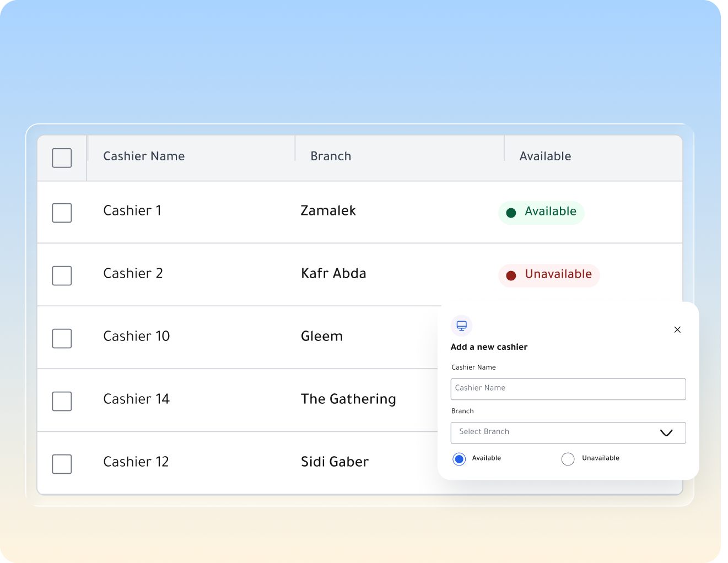Click the cashier monitor icon in dialog

pos(462,326)
